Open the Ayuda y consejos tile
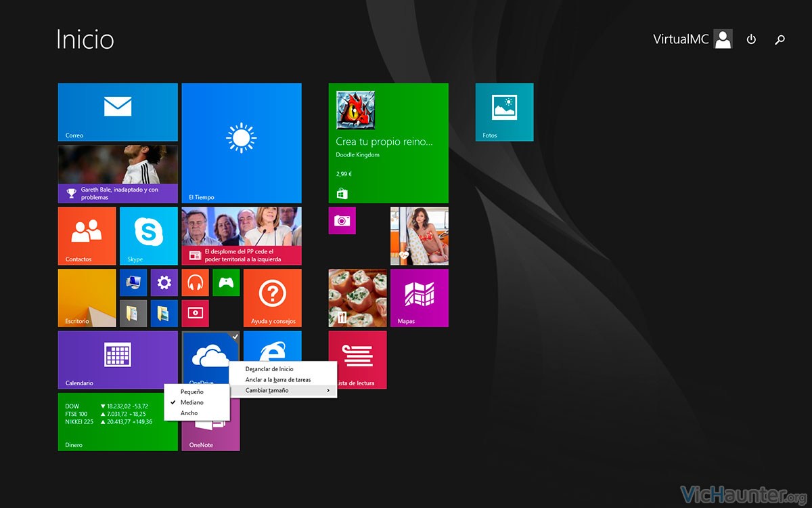 (273, 298)
